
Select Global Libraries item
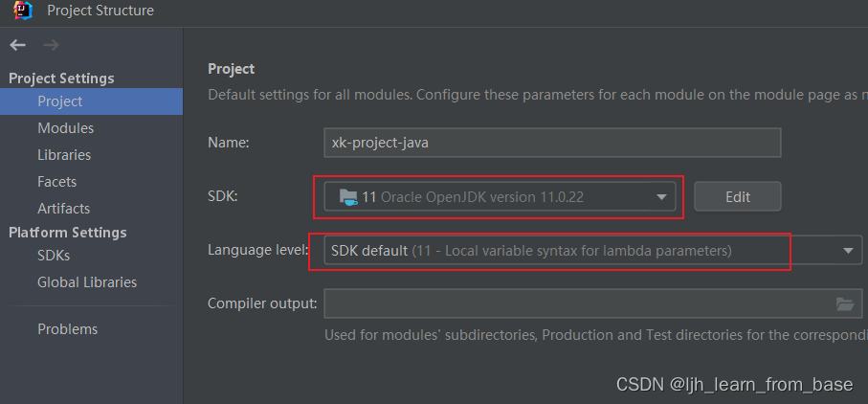[x=87, y=282]
